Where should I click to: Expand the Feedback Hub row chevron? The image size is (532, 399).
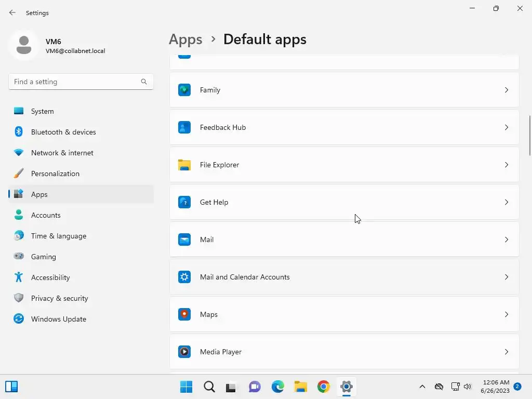(x=506, y=127)
